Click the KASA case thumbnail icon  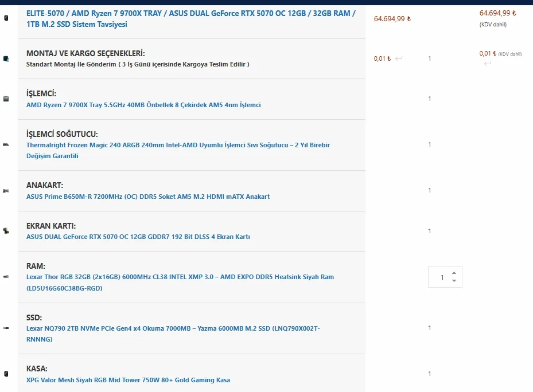pyautogui.click(x=6, y=374)
